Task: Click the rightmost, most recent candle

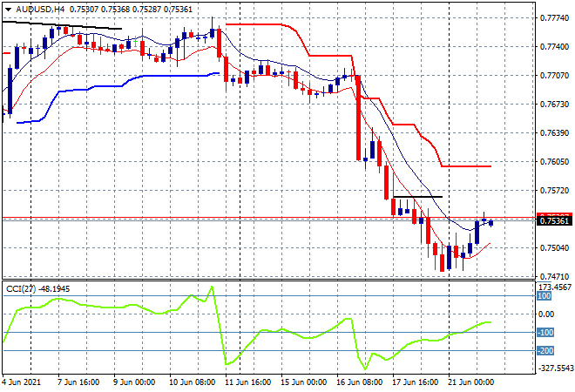Action: click(x=491, y=223)
